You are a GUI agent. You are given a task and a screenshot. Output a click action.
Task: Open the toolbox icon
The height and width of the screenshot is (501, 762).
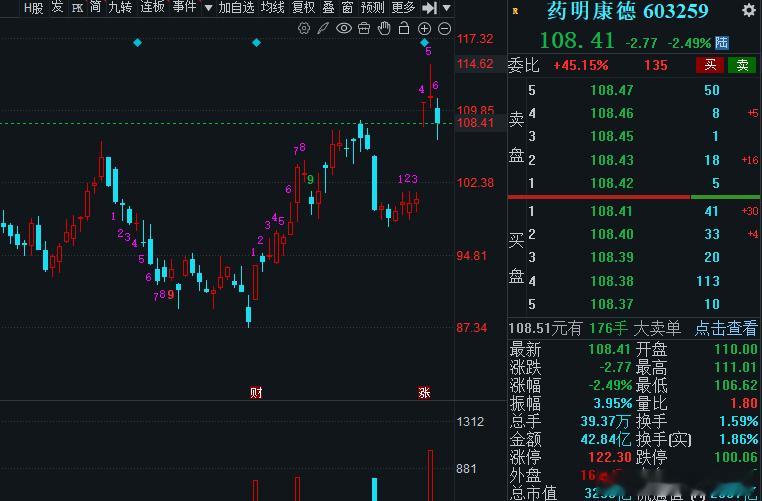point(364,28)
